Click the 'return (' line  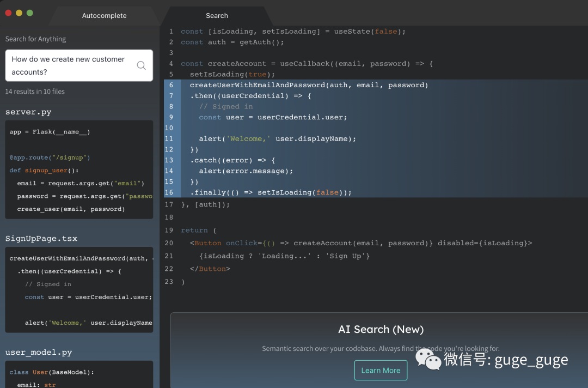(x=199, y=231)
